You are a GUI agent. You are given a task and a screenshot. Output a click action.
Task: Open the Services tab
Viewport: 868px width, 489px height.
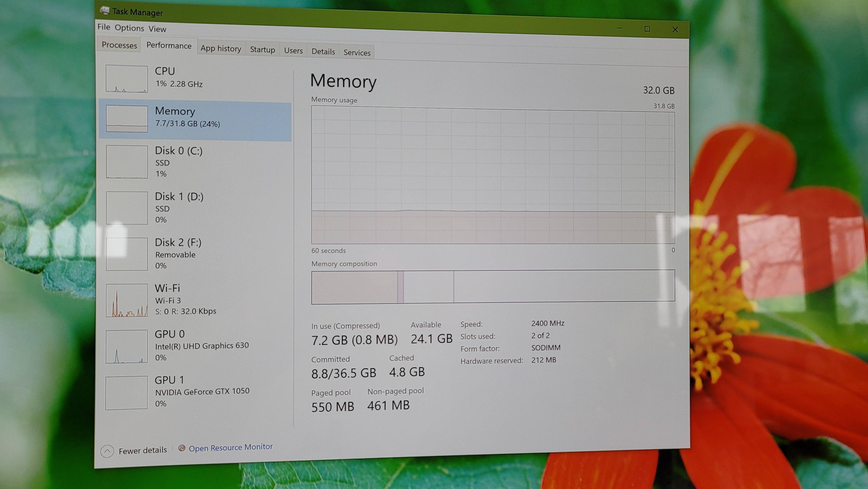click(x=357, y=53)
